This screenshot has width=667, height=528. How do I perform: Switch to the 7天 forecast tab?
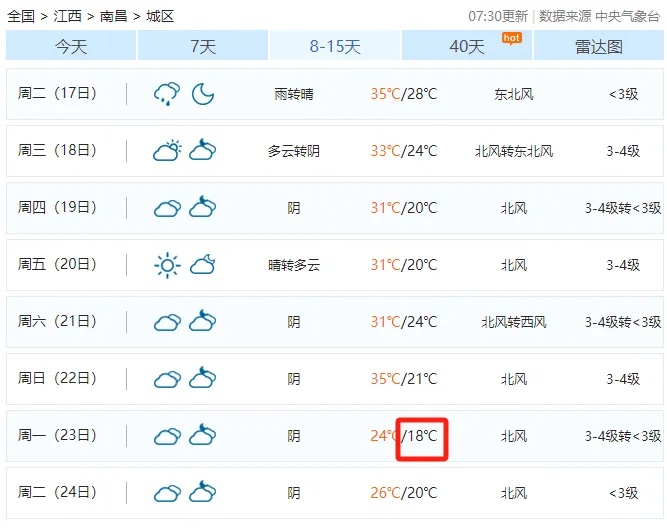click(x=203, y=46)
